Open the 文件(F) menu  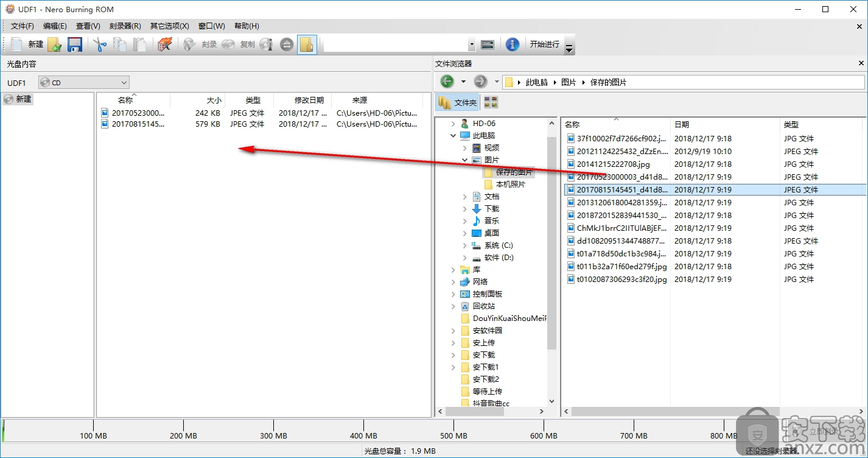tap(23, 26)
